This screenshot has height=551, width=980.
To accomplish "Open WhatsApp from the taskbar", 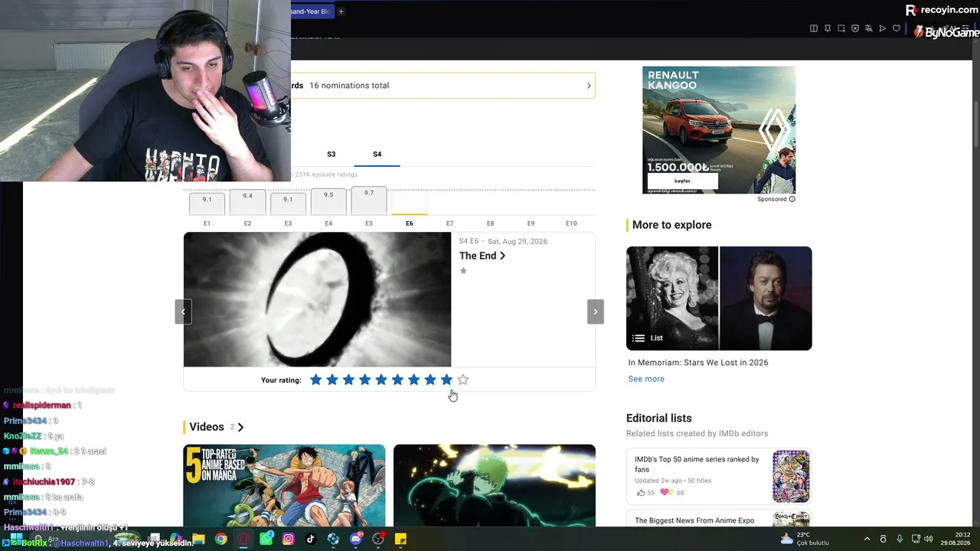I will pos(266,539).
